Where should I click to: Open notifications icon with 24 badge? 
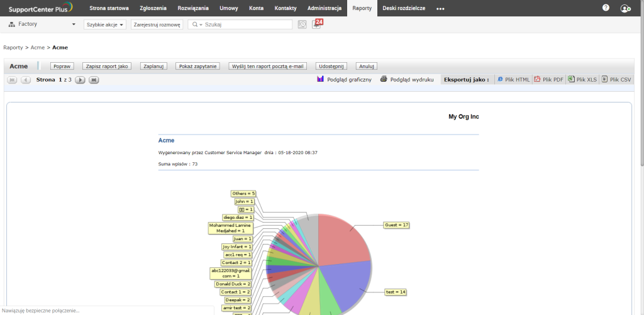pyautogui.click(x=316, y=24)
